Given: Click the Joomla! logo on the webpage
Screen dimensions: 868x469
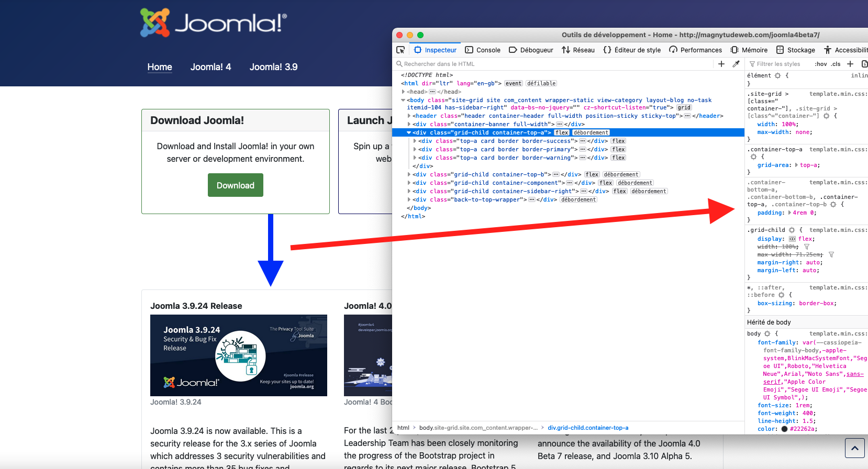Looking at the screenshot, I should (214, 23).
